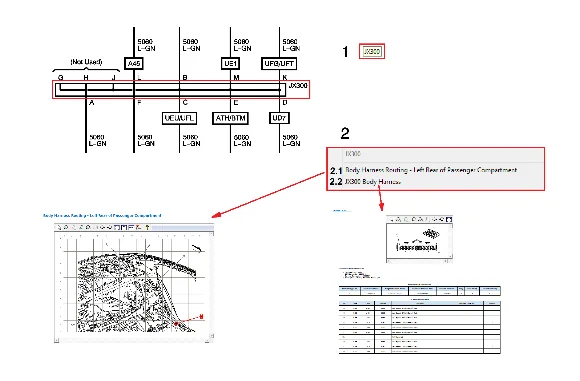Click the dark fit-to-window icon in harness viewer toolbar

pos(449,219)
